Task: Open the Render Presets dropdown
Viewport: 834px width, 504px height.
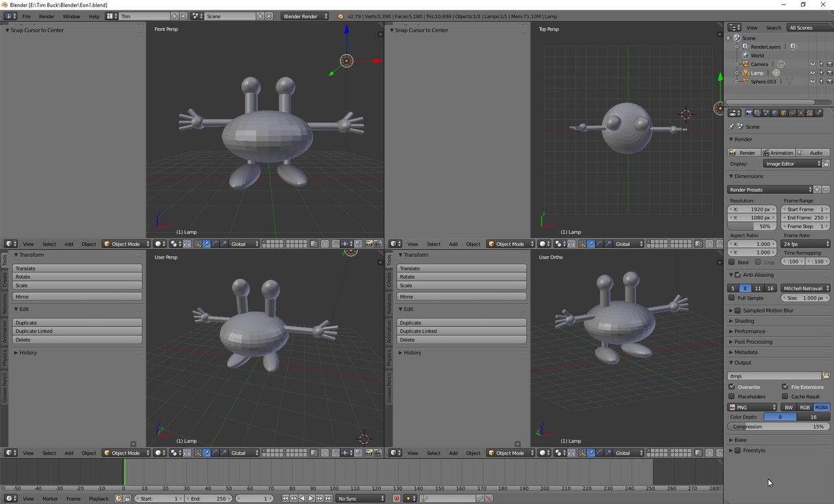Action: click(x=770, y=190)
